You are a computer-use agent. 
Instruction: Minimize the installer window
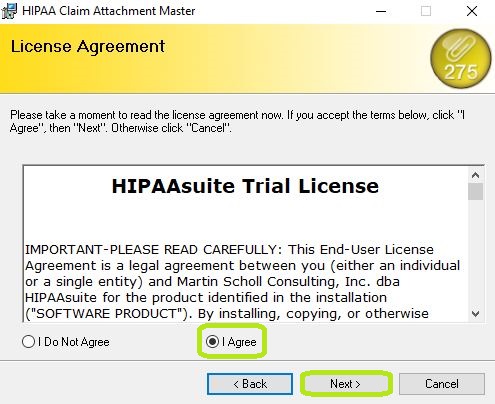tap(381, 11)
